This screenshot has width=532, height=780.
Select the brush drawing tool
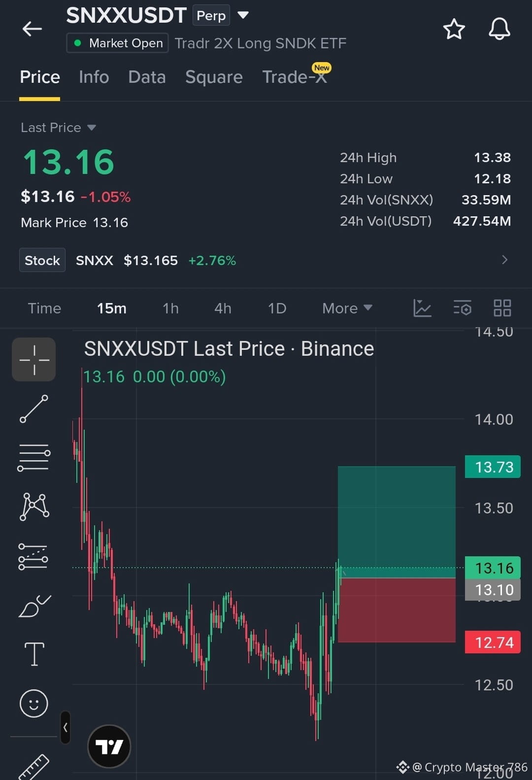(34, 606)
